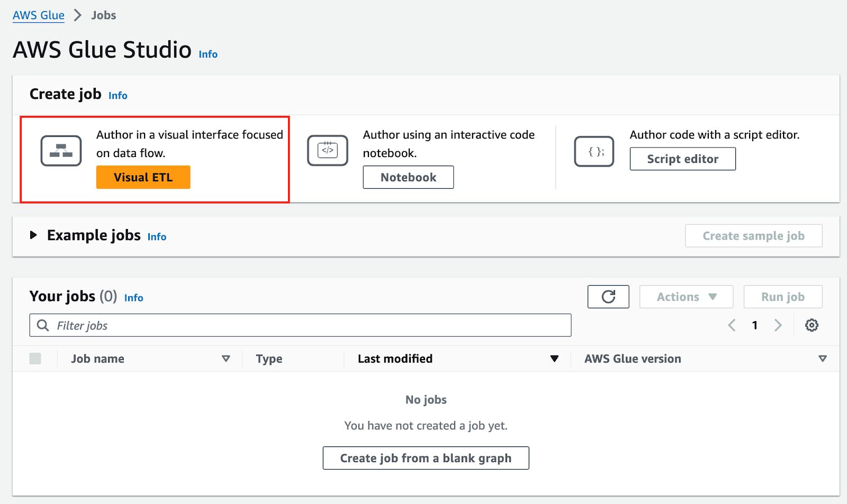
Task: Refresh the Your jobs list
Action: point(608,297)
